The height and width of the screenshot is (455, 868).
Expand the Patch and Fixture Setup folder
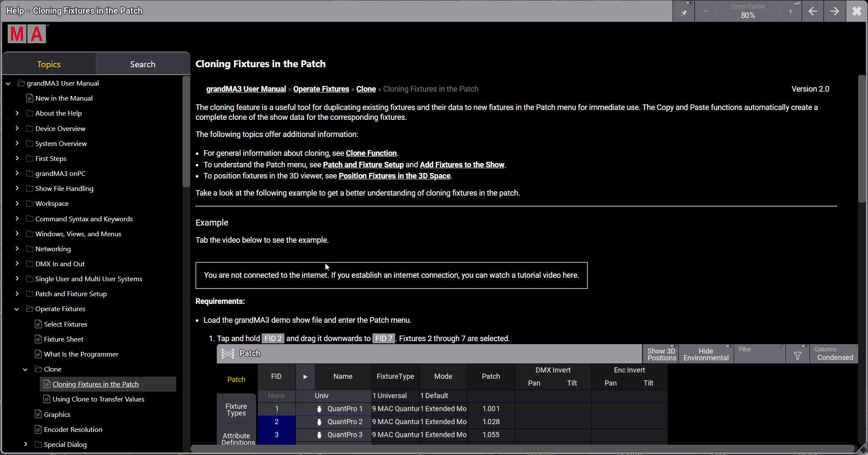(x=17, y=294)
